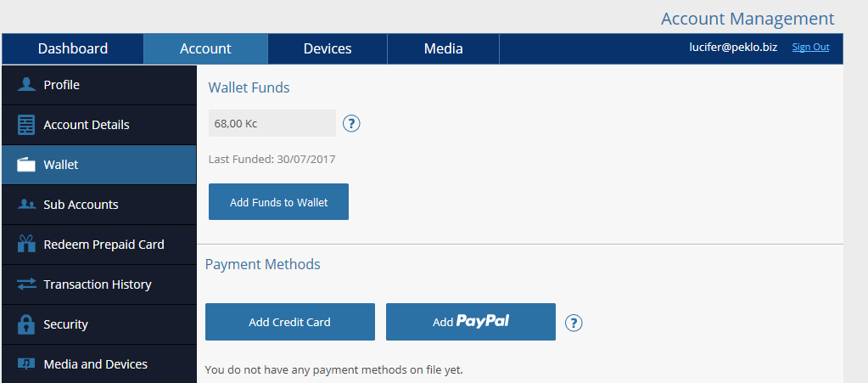Click the Account Details list icon
This screenshot has height=383, width=868.
tap(26, 125)
